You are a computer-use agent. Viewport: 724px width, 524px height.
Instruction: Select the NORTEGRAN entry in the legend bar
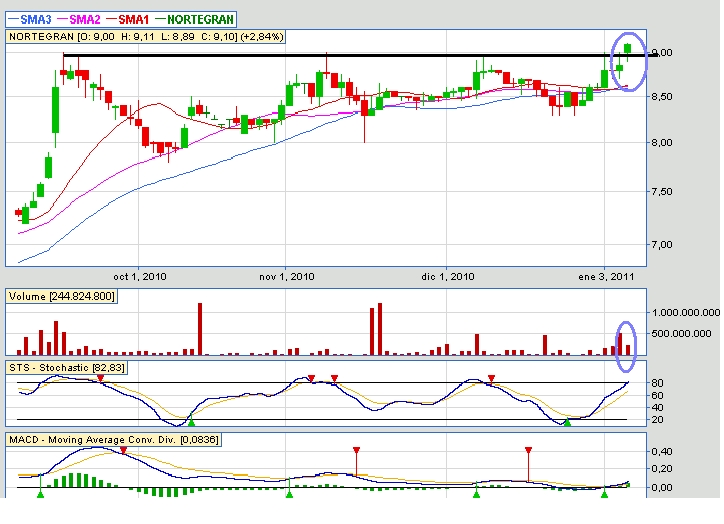194,19
